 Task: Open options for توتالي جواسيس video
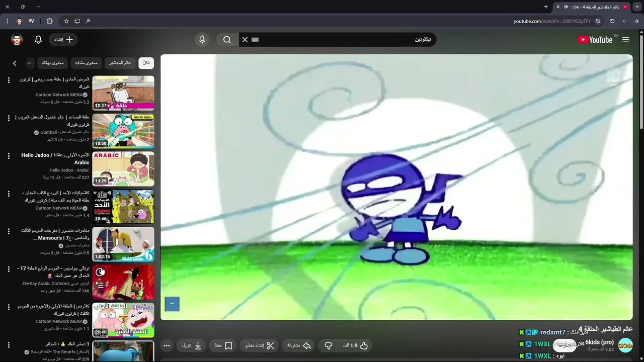coord(9,269)
